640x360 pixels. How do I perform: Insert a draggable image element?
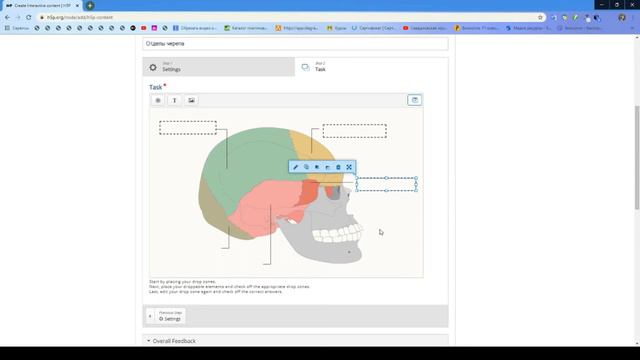[x=191, y=100]
